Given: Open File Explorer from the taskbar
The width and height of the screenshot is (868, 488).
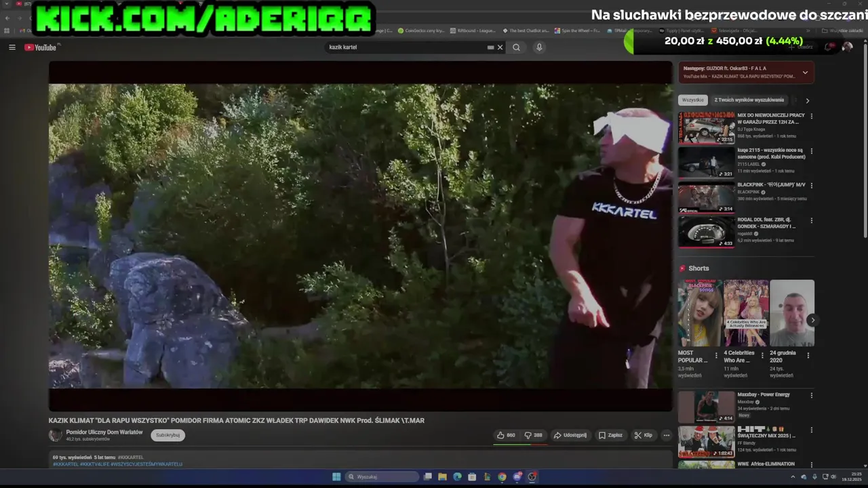Looking at the screenshot, I should [x=443, y=476].
